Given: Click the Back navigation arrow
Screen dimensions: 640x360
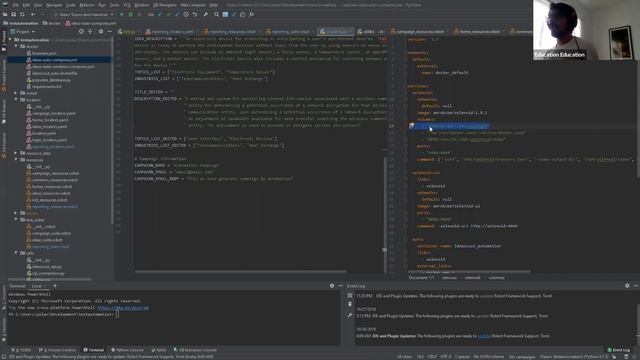Looking at the screenshot, I should point(33,14).
